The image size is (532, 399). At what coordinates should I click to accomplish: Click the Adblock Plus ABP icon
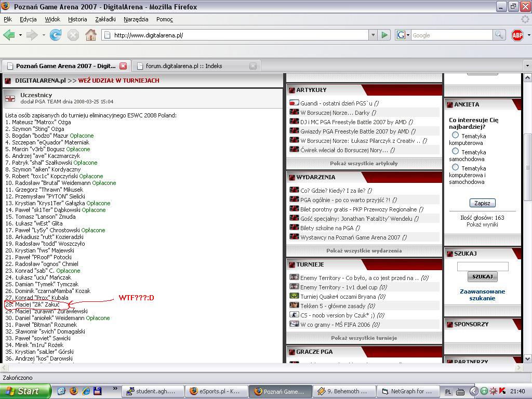point(517,35)
